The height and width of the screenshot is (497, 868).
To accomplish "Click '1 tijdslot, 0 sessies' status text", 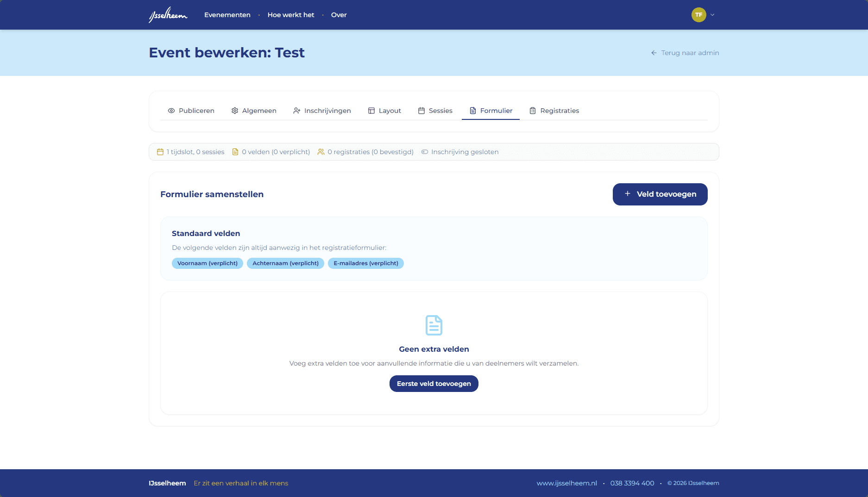I will (x=195, y=152).
